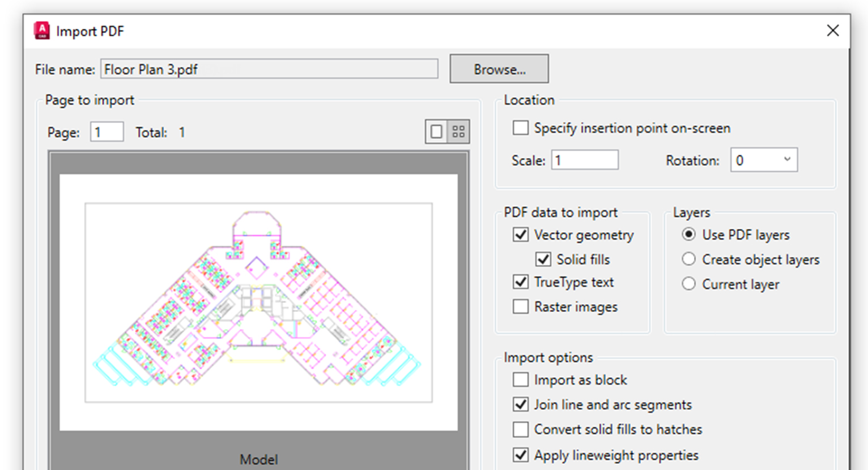Uncheck Vector geometry option
This screenshot has width=868, height=470.
click(520, 234)
